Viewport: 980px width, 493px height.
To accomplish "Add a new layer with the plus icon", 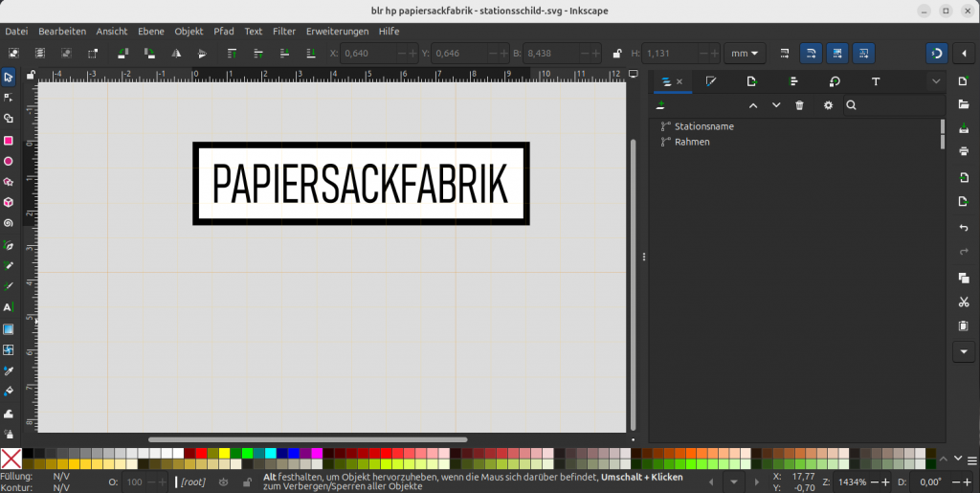I will click(x=660, y=105).
